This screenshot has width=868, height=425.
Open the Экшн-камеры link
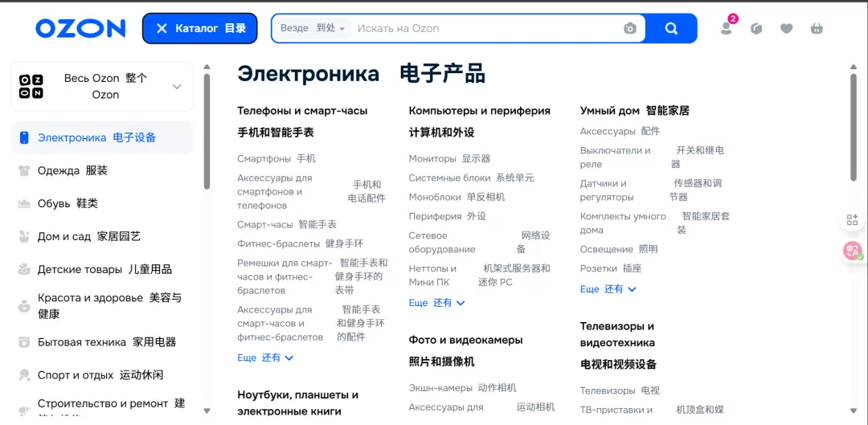[440, 388]
